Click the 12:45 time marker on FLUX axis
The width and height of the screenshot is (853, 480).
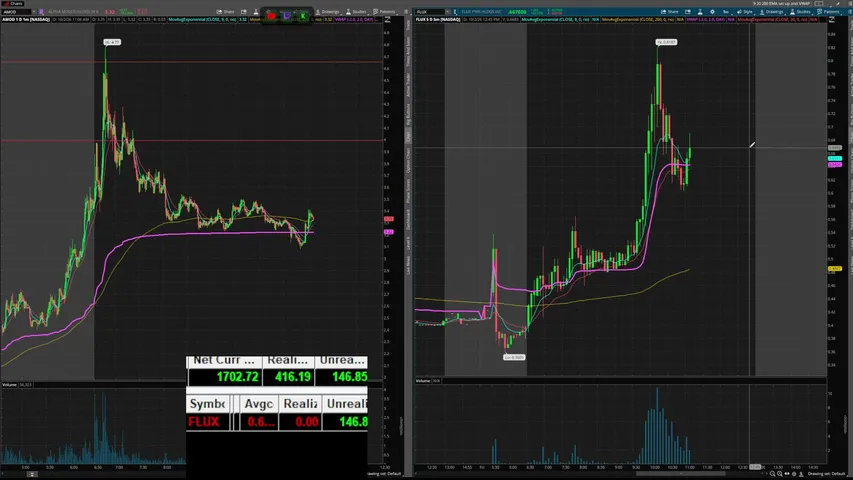[x=755, y=467]
